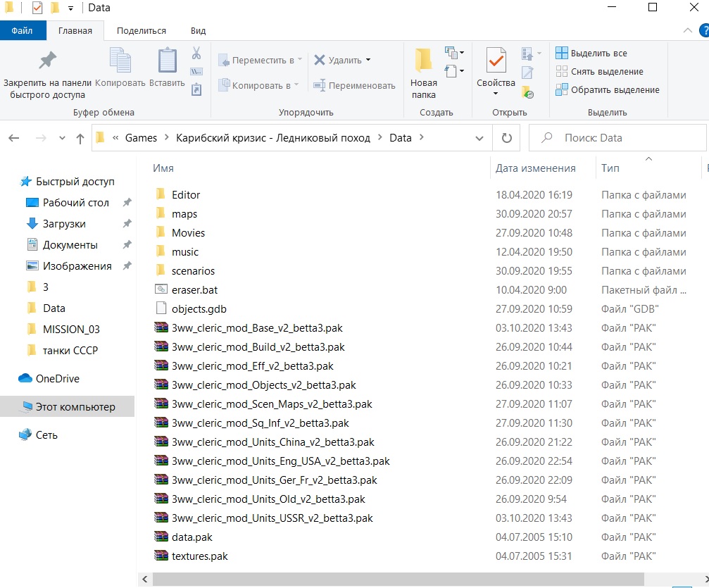Switch to the Поделиться tab

[x=142, y=31]
